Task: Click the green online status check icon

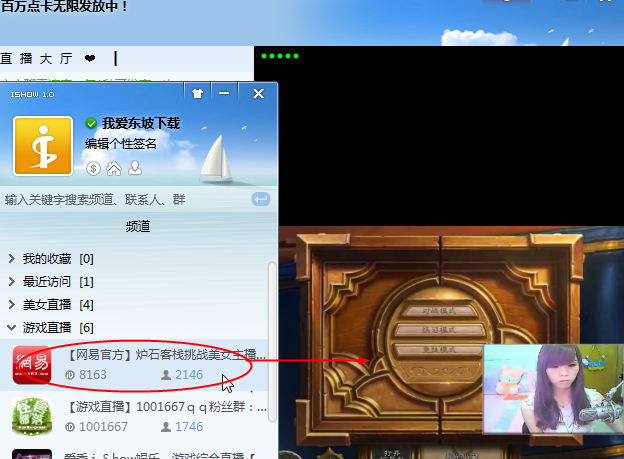Action: coord(91,123)
